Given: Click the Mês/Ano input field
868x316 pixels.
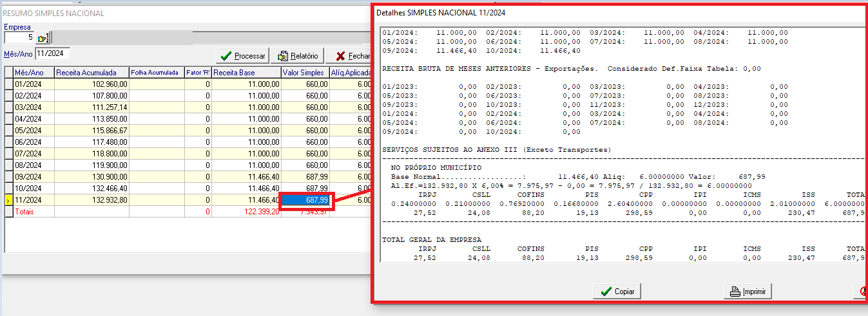Looking at the screenshot, I should (x=52, y=54).
